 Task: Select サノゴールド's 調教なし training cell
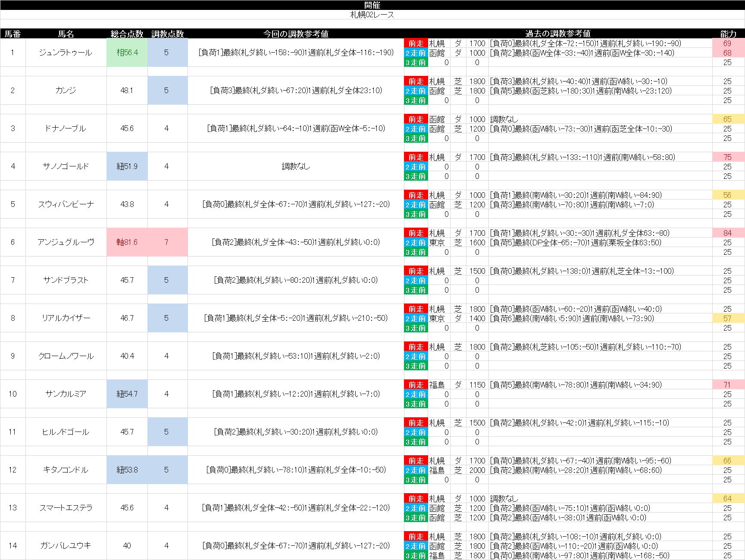tap(296, 166)
